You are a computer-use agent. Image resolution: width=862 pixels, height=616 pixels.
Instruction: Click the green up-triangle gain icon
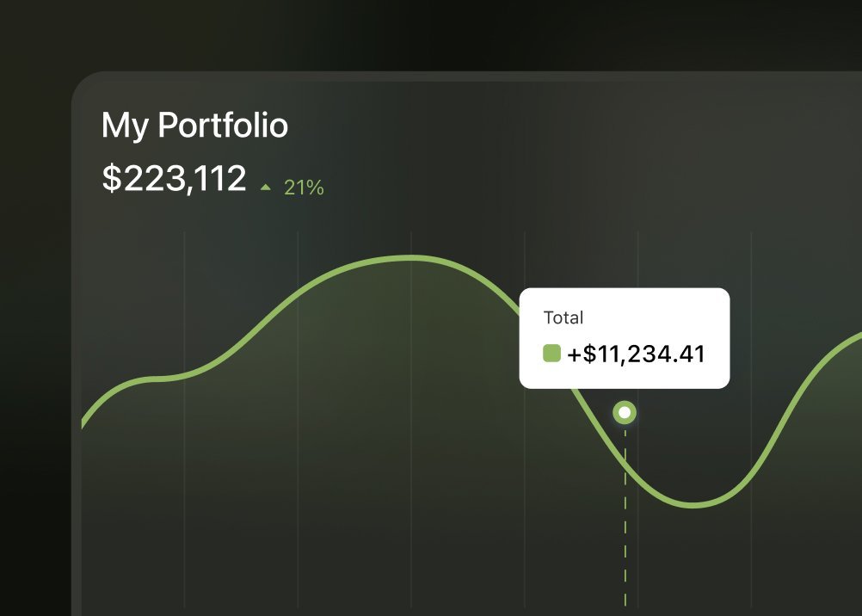(266, 187)
